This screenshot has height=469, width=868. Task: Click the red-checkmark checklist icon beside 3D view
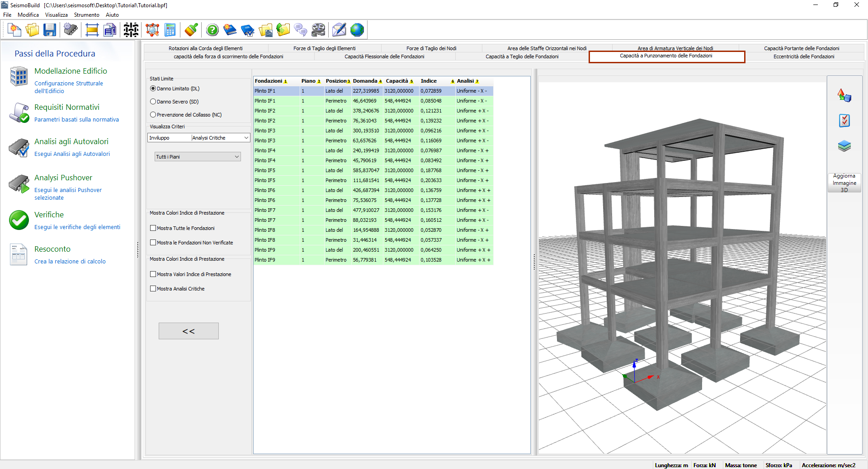844,121
